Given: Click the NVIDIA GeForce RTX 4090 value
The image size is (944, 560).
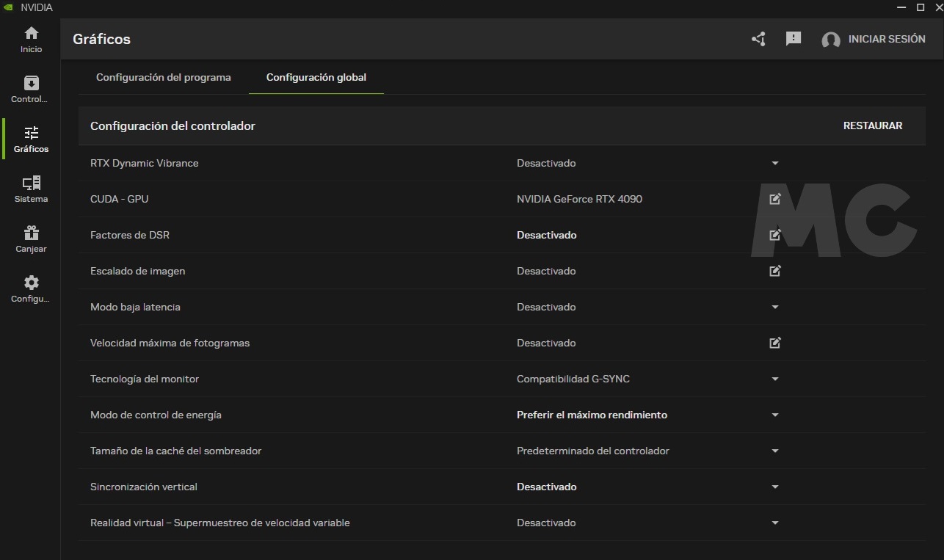Looking at the screenshot, I should coord(579,199).
